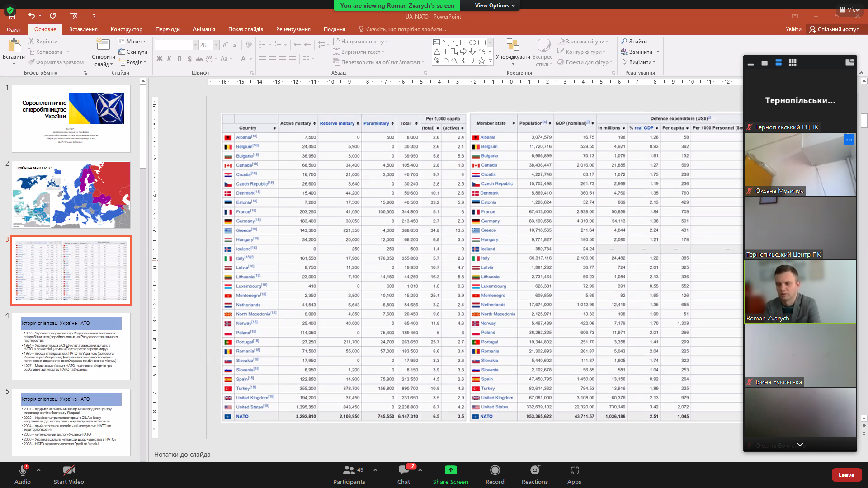Expand Select (Виділити) dropdown
868x488 pixels.
tap(638, 62)
